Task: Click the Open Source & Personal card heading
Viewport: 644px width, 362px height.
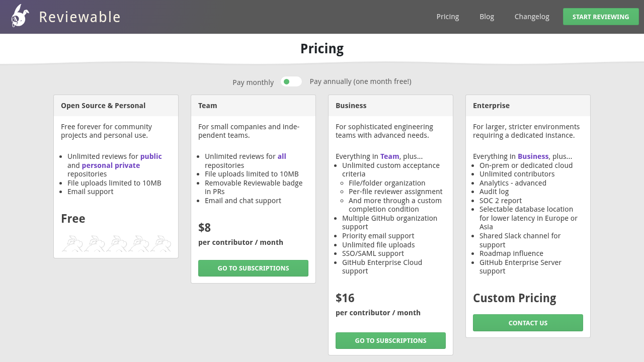Action: click(x=103, y=106)
